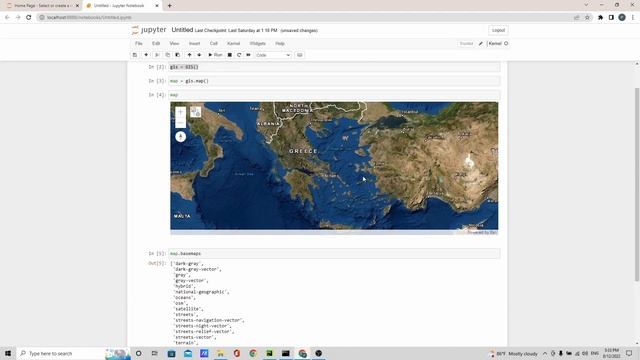
Task: Show hidden system tray icons
Action: 545,353
